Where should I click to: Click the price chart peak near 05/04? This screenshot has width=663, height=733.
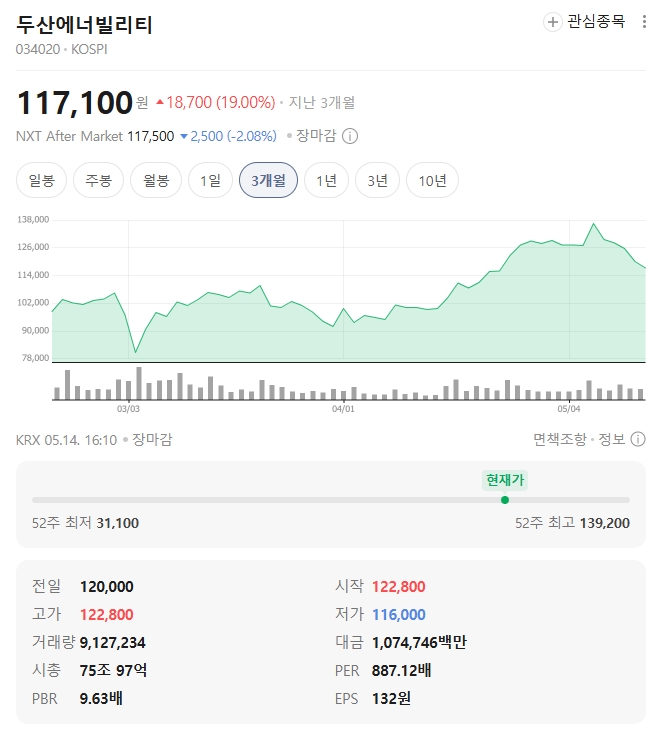click(x=594, y=224)
